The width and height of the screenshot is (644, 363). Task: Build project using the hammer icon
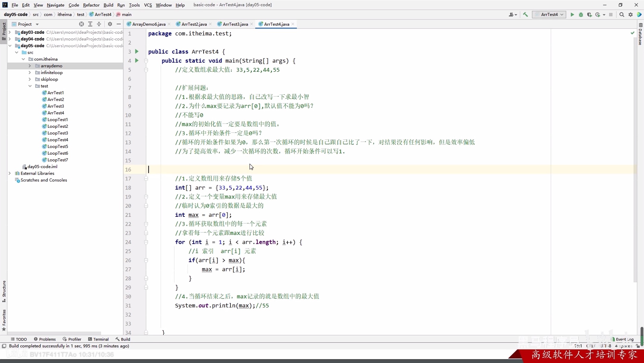coord(525,14)
